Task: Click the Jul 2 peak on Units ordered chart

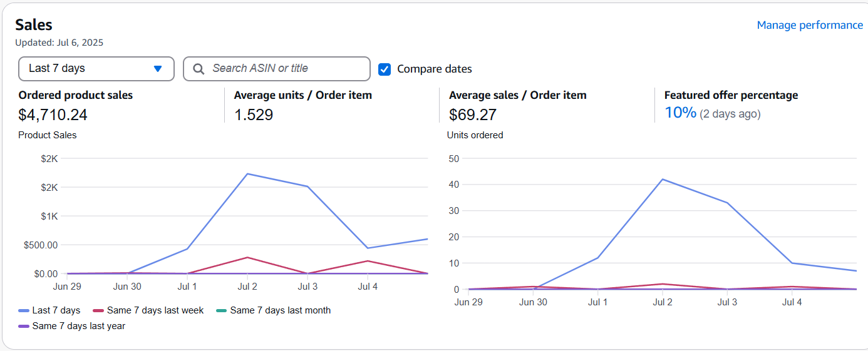Action: (663, 180)
